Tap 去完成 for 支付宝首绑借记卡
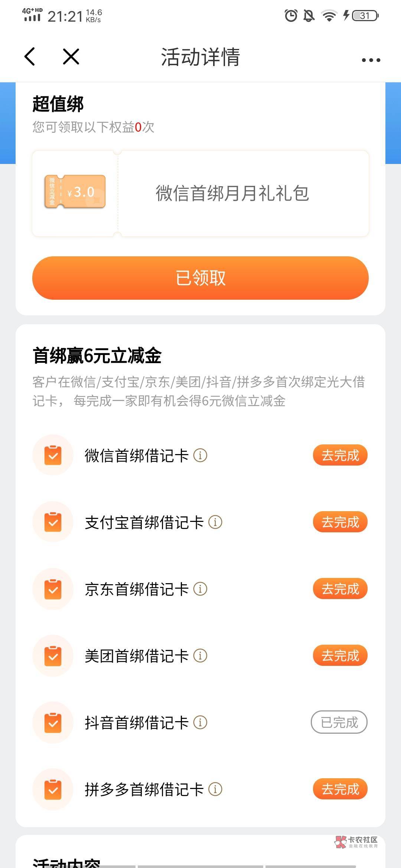 (340, 522)
